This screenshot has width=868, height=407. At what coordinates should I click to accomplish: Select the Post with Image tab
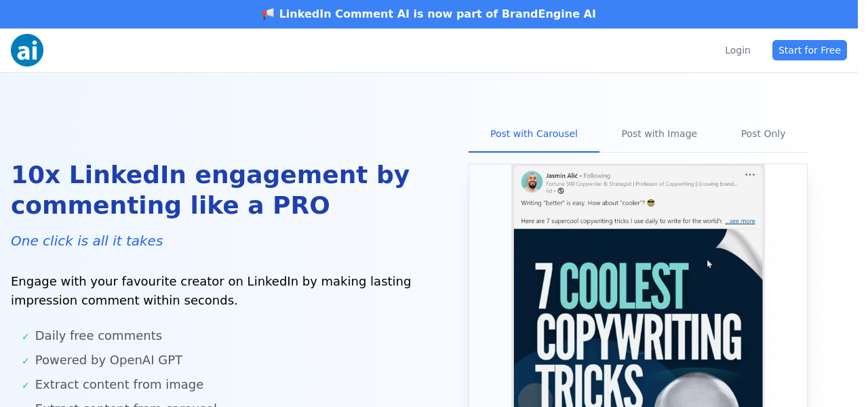tap(659, 134)
